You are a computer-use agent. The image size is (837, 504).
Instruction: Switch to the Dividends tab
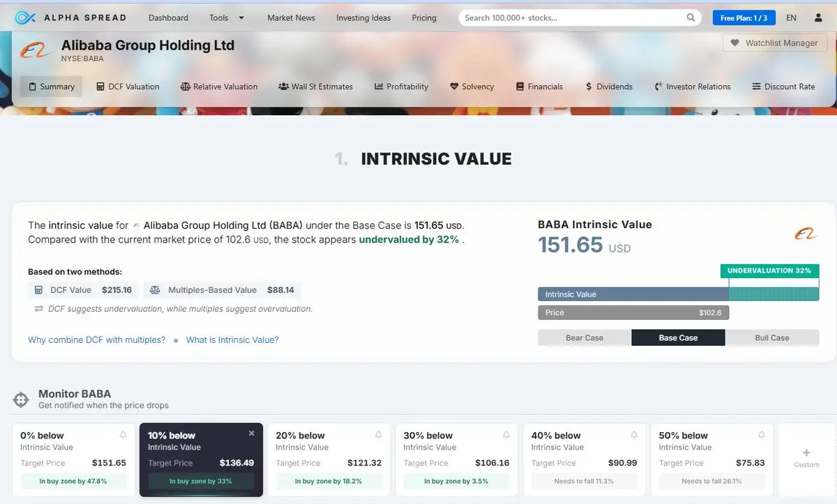[609, 86]
